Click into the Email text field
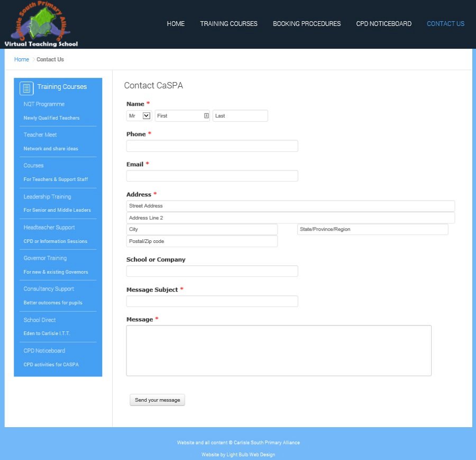Viewport: 476px width, 460px height. (x=212, y=176)
